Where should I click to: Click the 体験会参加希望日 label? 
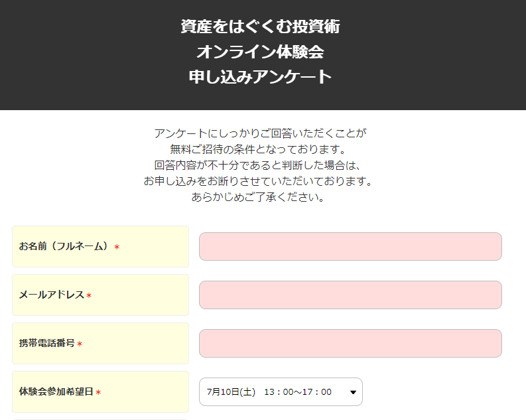point(56,391)
